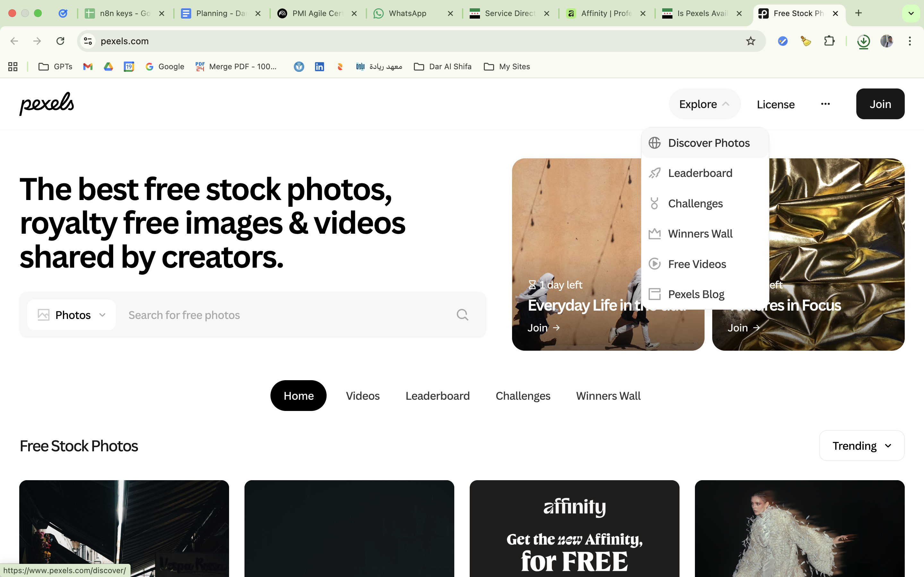Choose Pexels Blog in the Explore menu
924x577 pixels.
696,294
